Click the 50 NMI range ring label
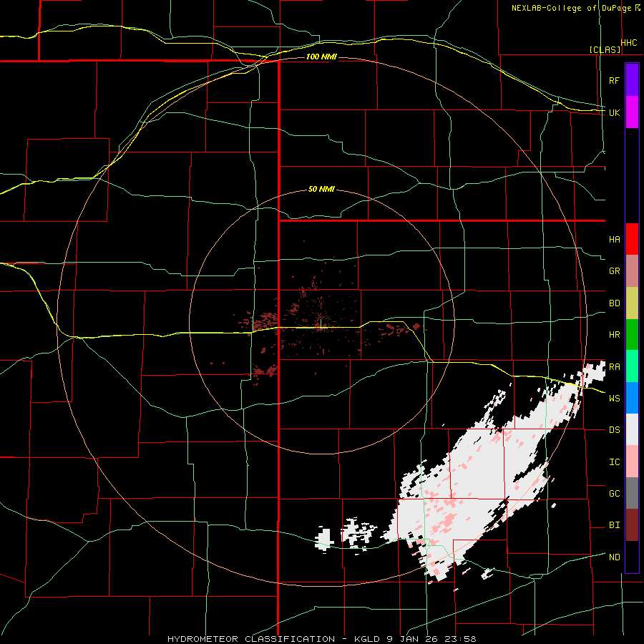Image resolution: width=644 pixels, height=644 pixels. tap(321, 190)
